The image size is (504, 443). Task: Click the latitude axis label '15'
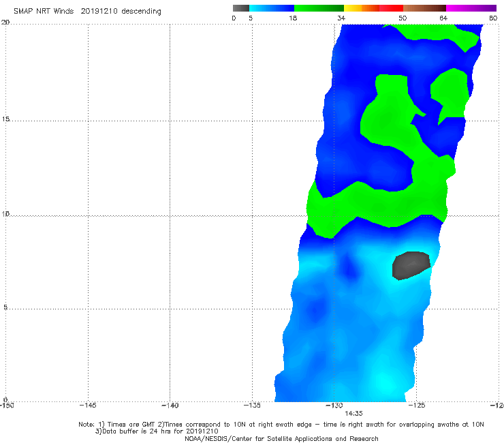click(5, 119)
